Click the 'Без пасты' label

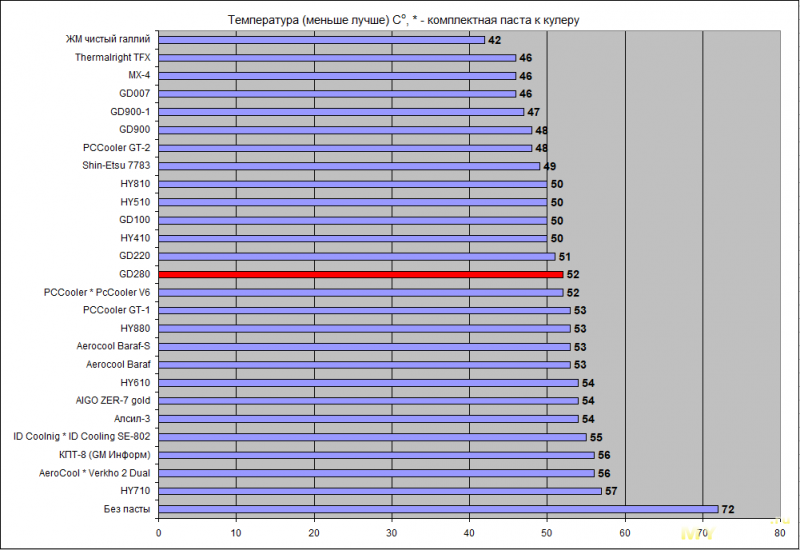[x=127, y=509]
